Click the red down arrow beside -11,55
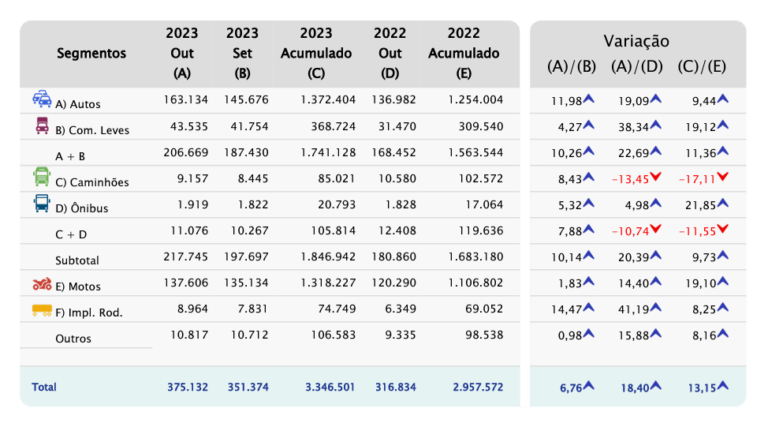The width and height of the screenshot is (768, 427). coord(722,229)
